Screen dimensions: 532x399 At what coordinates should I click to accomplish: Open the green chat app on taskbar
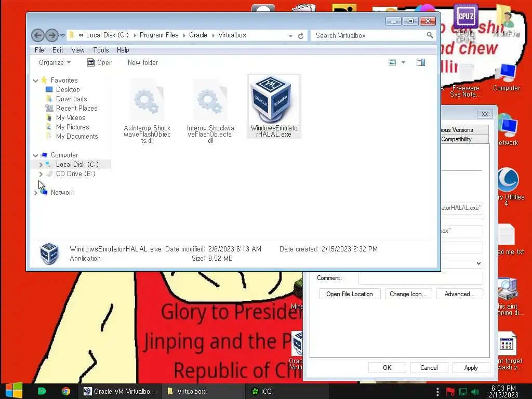[42, 391]
